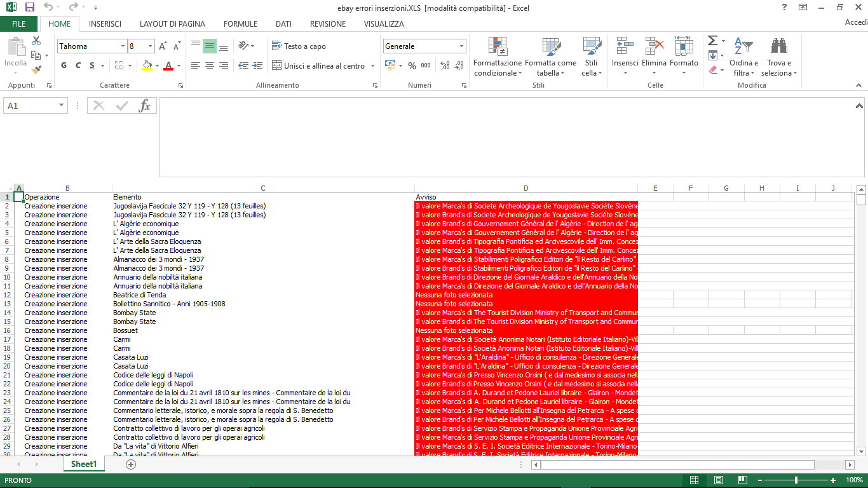Open the number format dropdown Generale
The height and width of the screenshot is (488, 868).
click(462, 46)
